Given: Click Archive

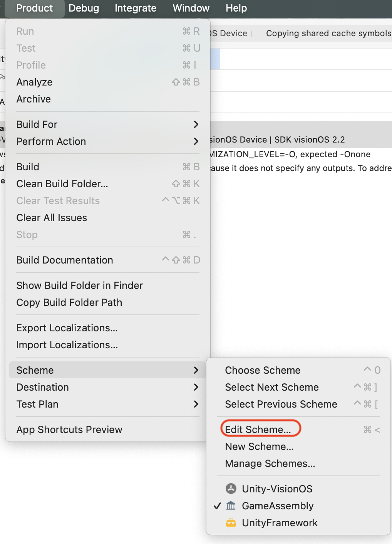Looking at the screenshot, I should (x=34, y=99).
